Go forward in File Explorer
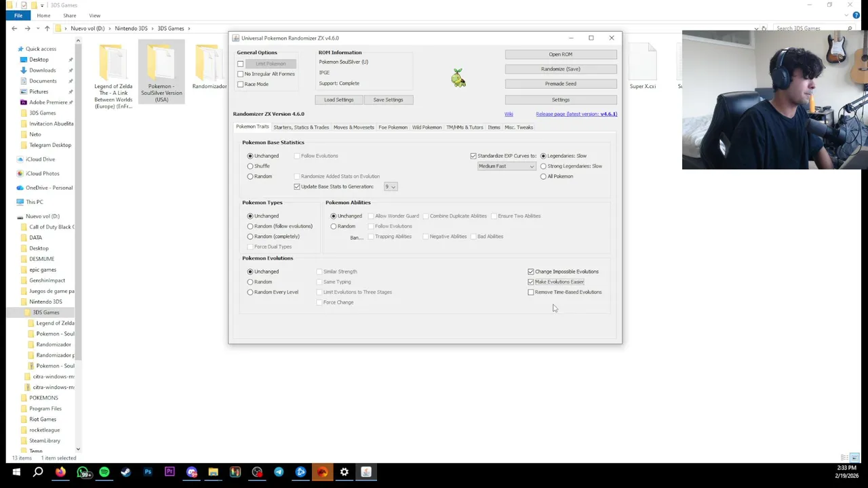This screenshot has width=868, height=488. (x=27, y=28)
